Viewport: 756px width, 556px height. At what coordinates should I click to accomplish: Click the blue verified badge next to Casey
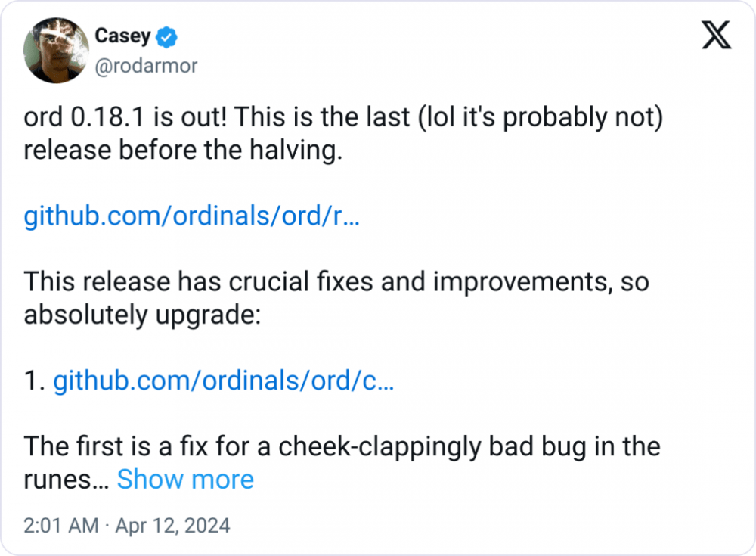click(167, 37)
